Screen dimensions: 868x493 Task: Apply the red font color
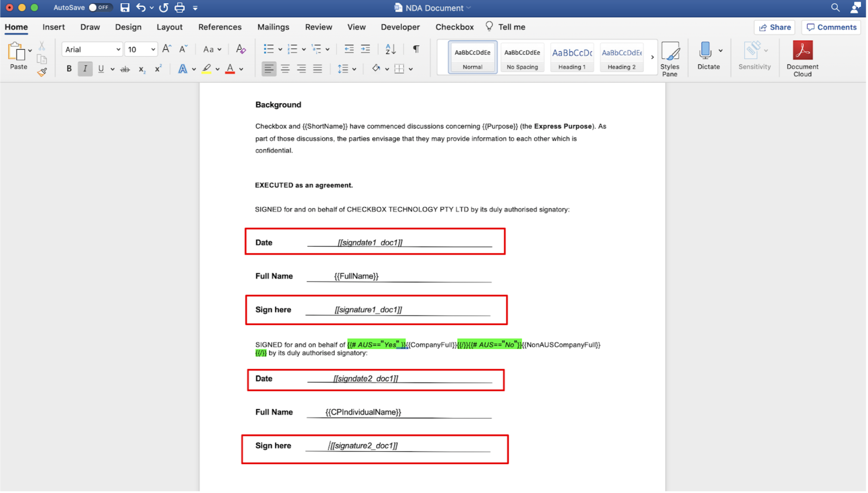coord(231,69)
